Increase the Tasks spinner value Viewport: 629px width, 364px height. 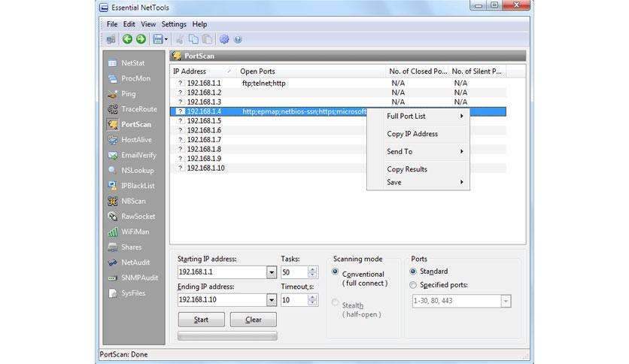(312, 270)
